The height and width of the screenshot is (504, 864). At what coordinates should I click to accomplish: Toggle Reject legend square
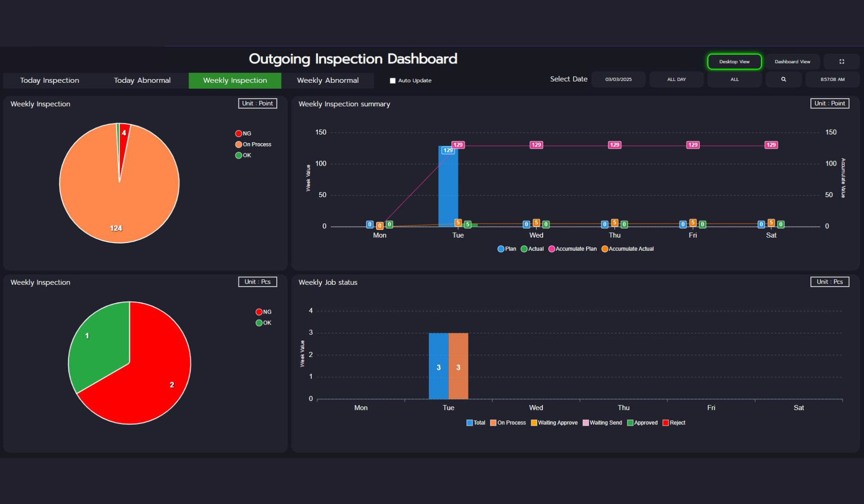point(666,423)
